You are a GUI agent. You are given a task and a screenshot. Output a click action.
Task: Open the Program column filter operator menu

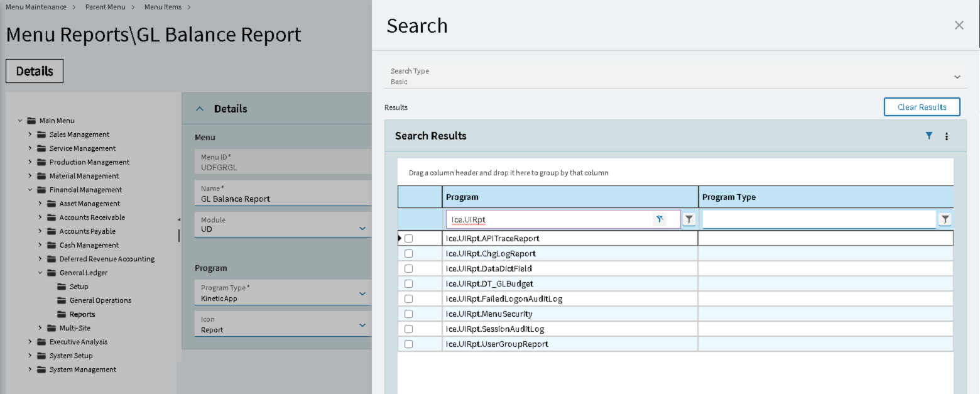689,219
